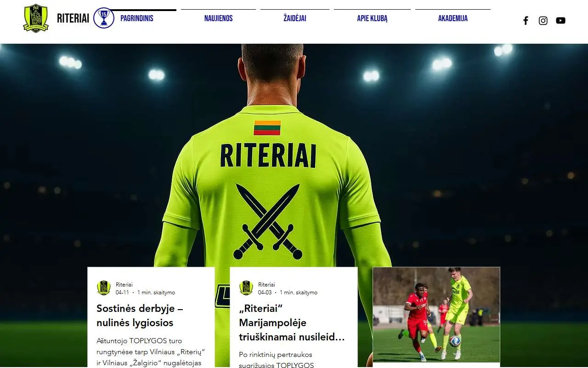Open the club's Instagram profile
The height and width of the screenshot is (368, 588).
click(x=543, y=20)
